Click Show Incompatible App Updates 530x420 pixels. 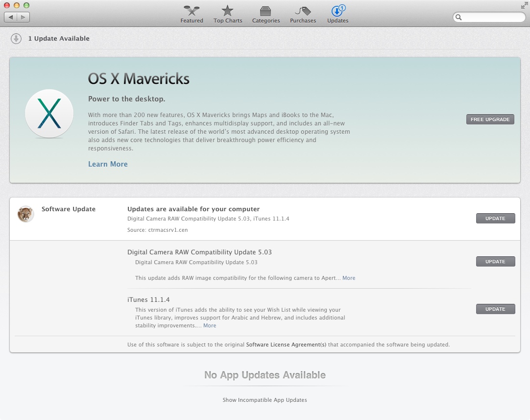(x=265, y=400)
